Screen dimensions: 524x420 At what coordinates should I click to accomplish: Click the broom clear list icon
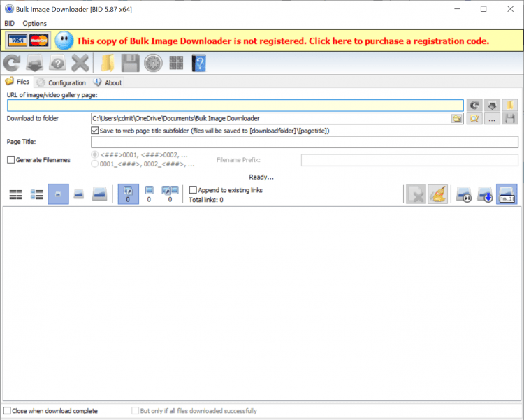pos(437,194)
